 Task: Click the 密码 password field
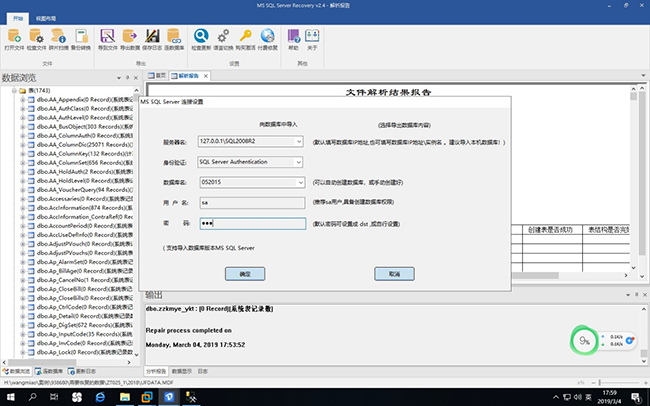point(253,224)
